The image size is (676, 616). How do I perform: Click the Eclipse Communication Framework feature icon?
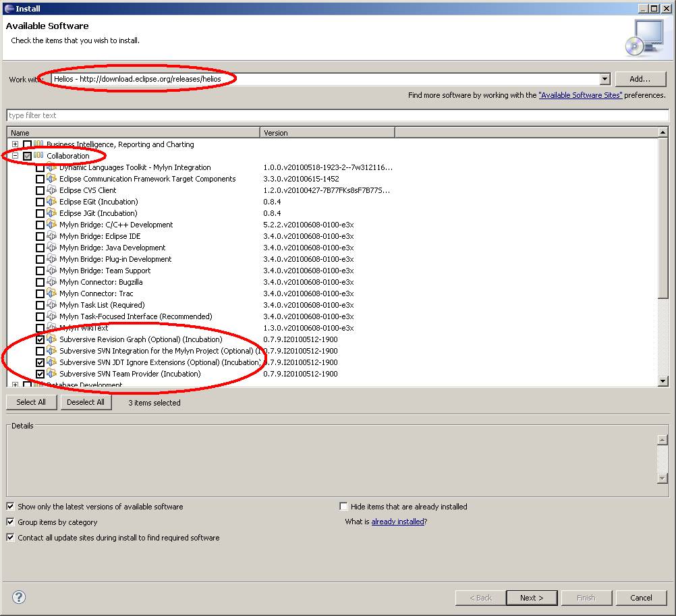point(52,179)
